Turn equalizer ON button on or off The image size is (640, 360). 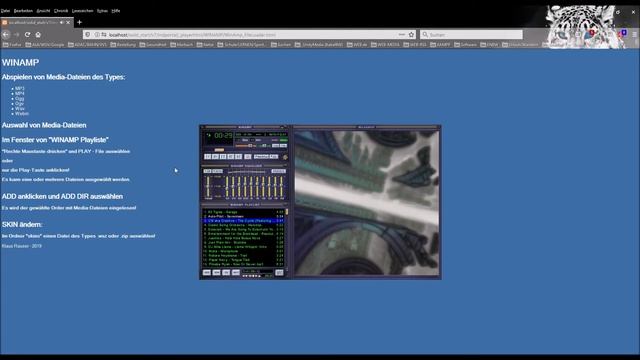(207, 171)
